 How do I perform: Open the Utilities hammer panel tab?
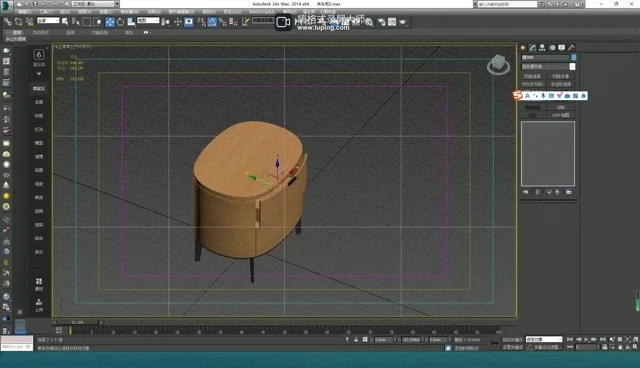click(x=571, y=48)
